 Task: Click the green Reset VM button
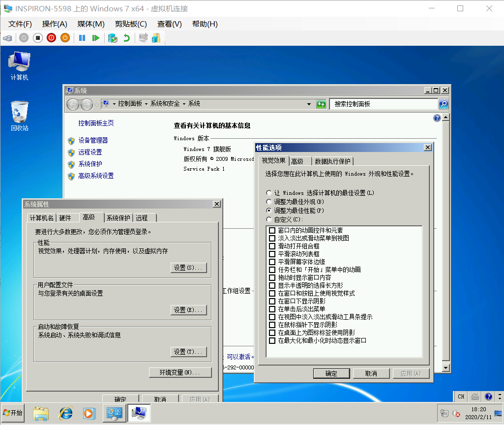point(96,38)
